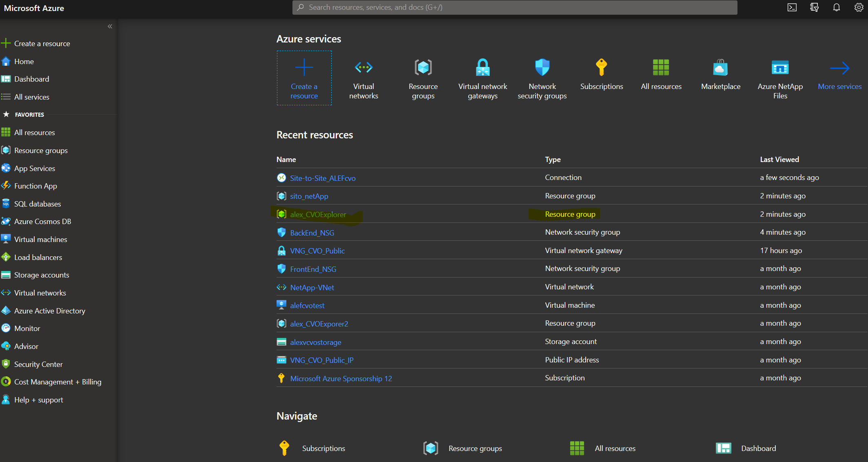Select All resources under Favorites
This screenshot has width=868, height=462.
tap(34, 132)
